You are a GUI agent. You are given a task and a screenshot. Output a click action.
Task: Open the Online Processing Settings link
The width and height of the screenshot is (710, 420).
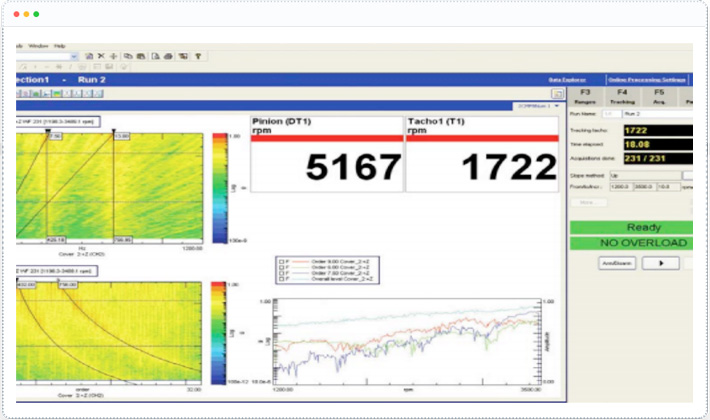pyautogui.click(x=646, y=79)
